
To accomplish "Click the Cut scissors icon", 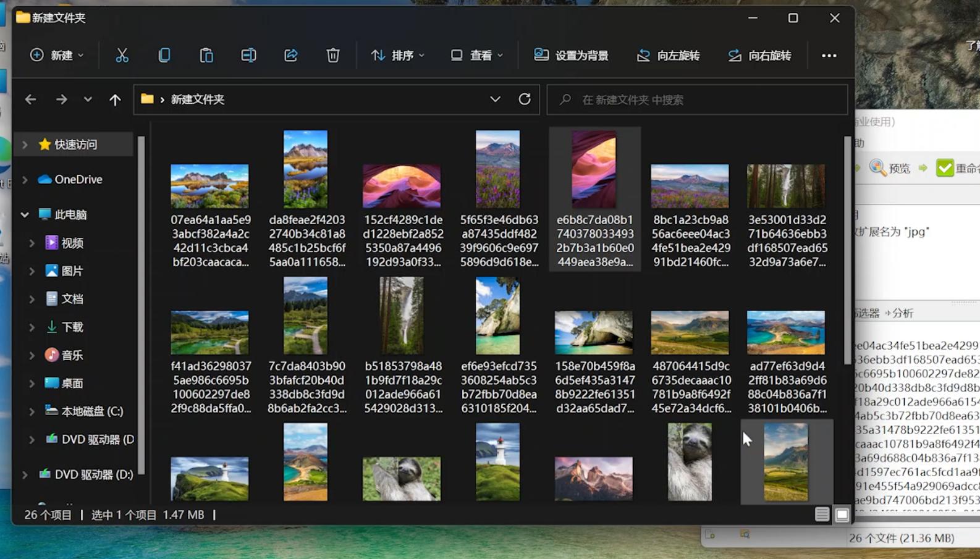I will [x=122, y=56].
